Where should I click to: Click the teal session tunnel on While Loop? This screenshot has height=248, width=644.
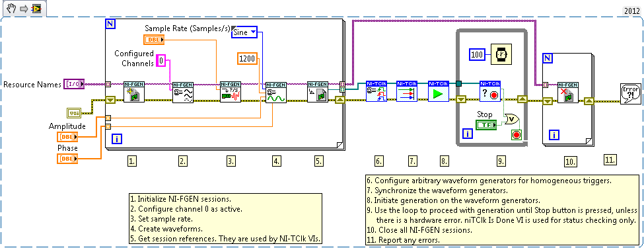(x=459, y=84)
